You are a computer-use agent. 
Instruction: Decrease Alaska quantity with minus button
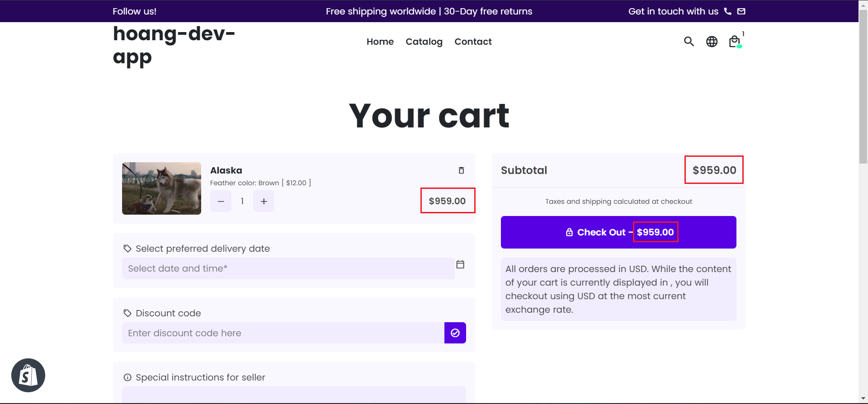221,201
